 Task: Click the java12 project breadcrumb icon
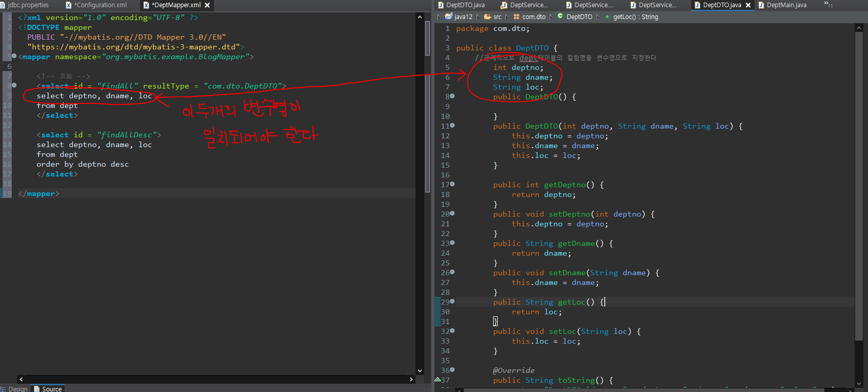coord(448,16)
